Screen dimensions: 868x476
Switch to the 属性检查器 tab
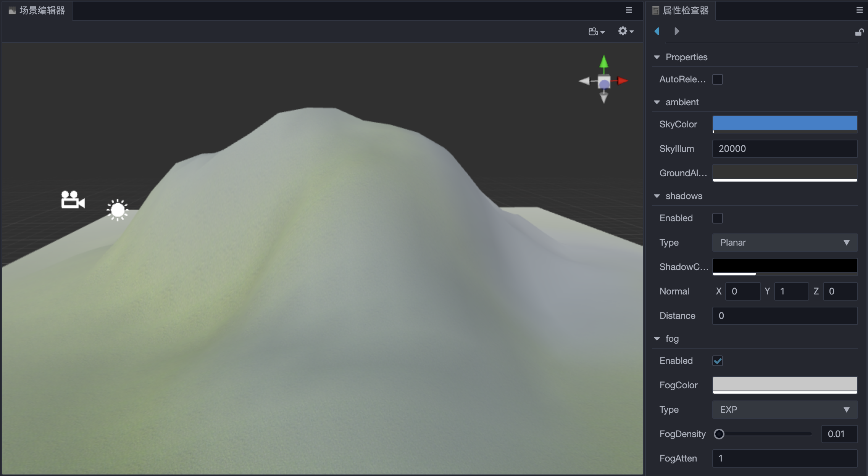tap(681, 11)
